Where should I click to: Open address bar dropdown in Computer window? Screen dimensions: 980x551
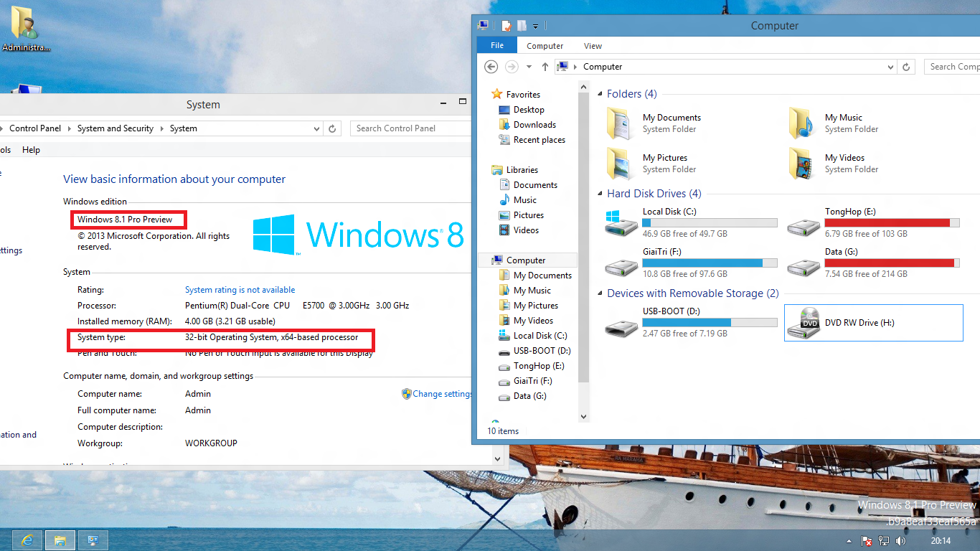pyautogui.click(x=891, y=67)
